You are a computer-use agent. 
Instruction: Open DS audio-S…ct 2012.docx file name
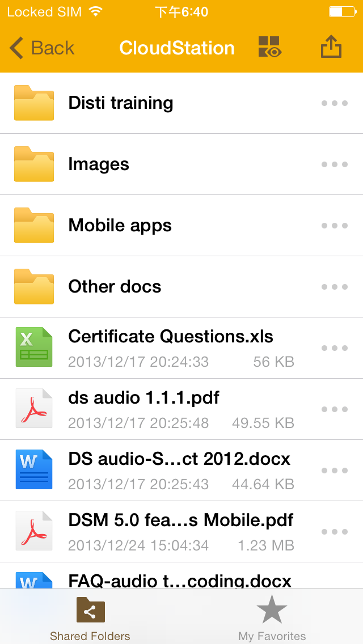179,459
